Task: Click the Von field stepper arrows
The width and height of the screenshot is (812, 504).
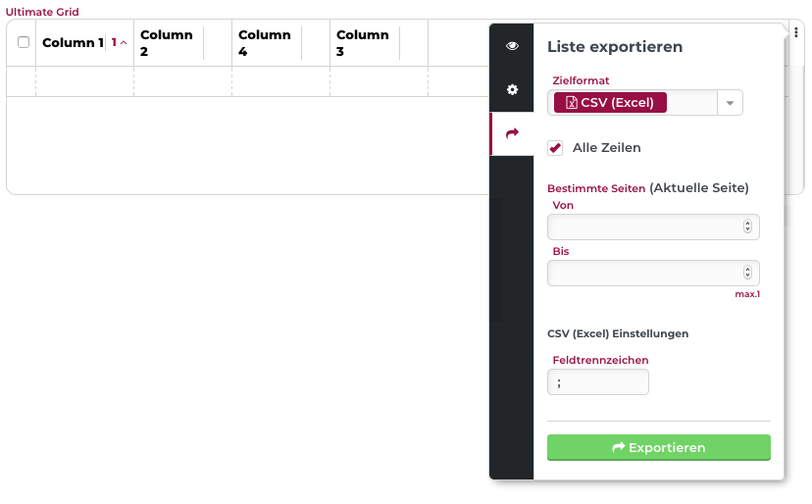Action: [x=747, y=227]
